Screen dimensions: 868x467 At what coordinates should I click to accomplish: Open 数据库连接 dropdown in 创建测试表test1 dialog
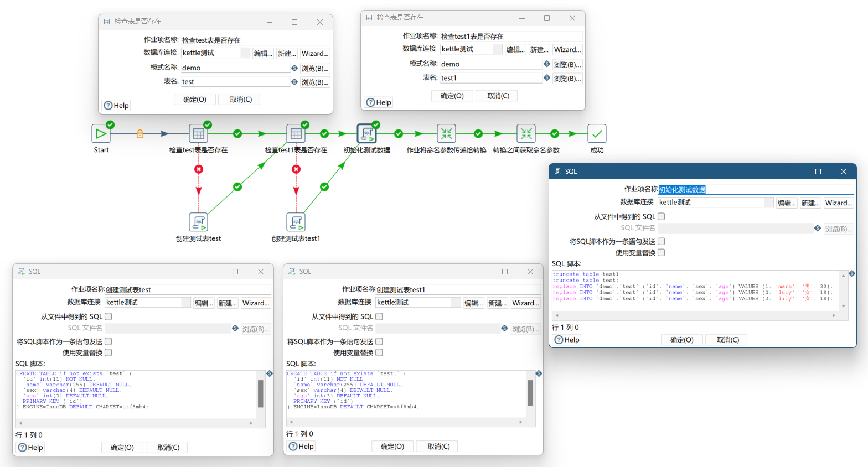456,303
